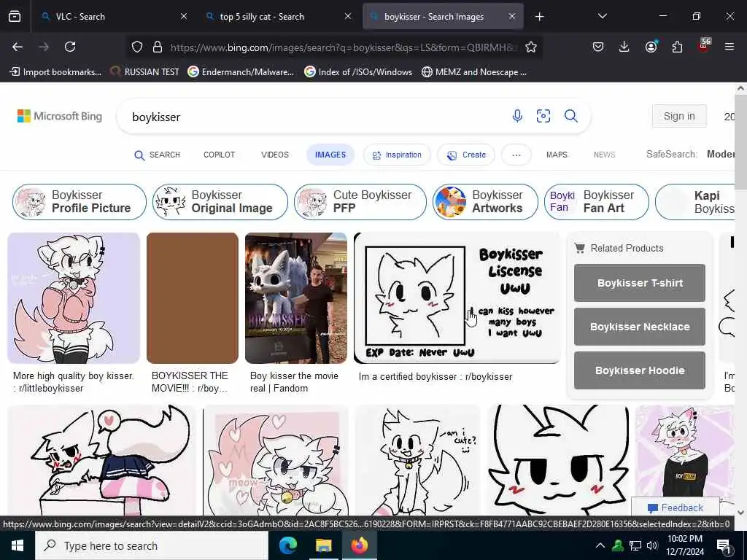Click the Create pill button
The image size is (747, 560).
(x=466, y=155)
